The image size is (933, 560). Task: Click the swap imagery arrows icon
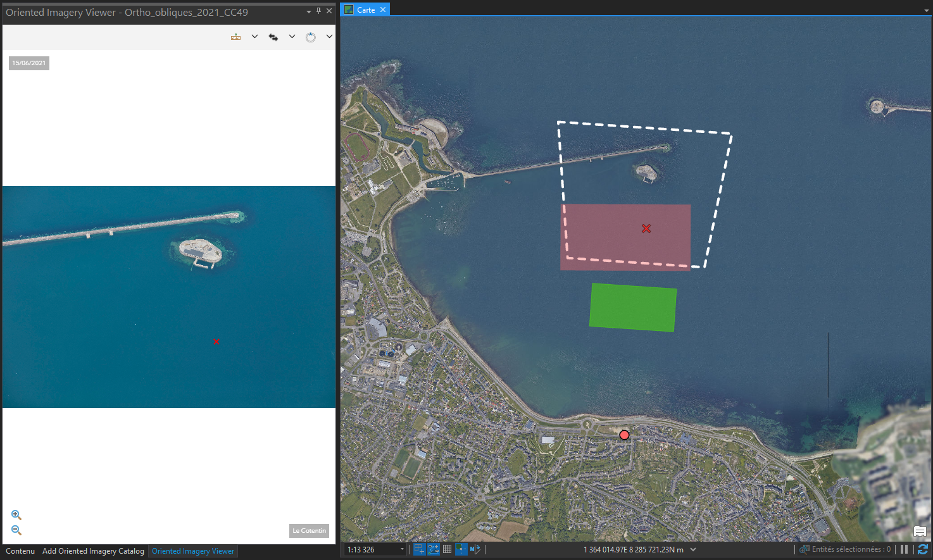pyautogui.click(x=273, y=36)
